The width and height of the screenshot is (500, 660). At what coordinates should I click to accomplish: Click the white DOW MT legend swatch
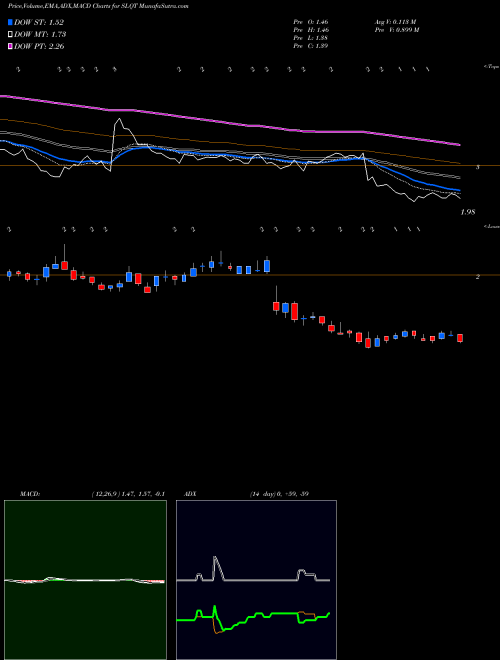click(x=10, y=35)
